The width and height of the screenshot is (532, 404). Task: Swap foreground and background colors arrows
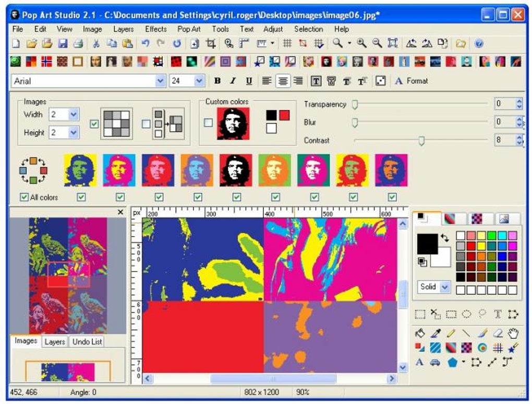[444, 238]
